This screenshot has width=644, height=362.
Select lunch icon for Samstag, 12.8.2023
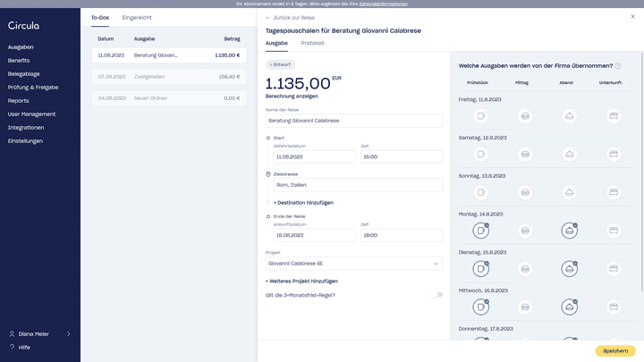tap(525, 155)
